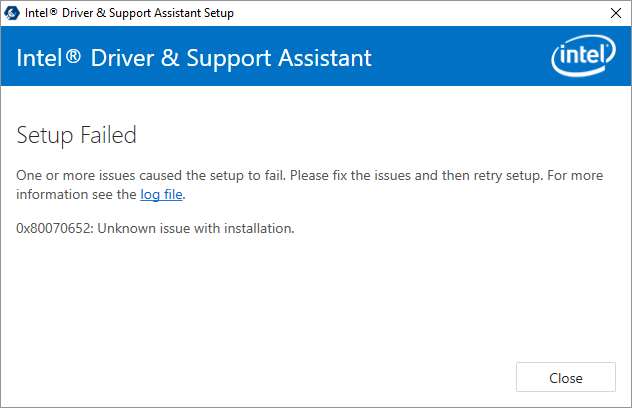Click the word "Support" in the banner heading
The image size is (632, 408).
point(229,59)
